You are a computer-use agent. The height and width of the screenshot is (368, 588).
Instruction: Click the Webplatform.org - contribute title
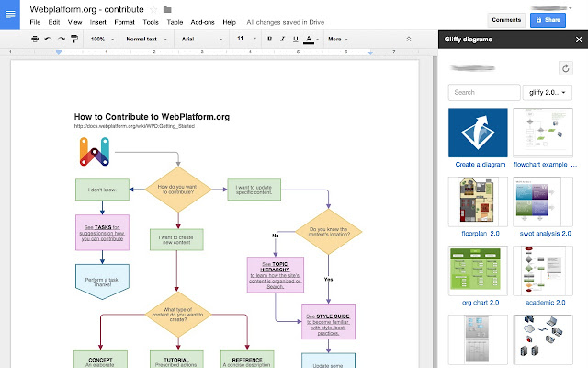[86, 9]
